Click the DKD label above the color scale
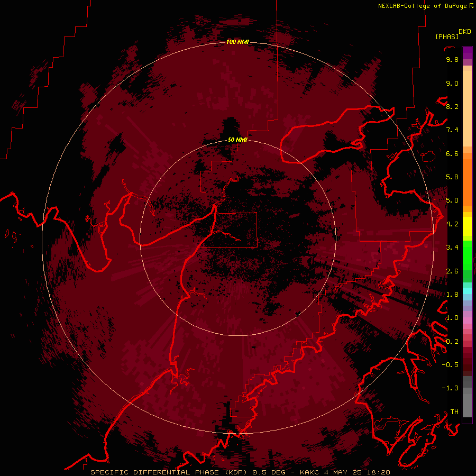Viewport: 476px width, 476px height. click(465, 32)
